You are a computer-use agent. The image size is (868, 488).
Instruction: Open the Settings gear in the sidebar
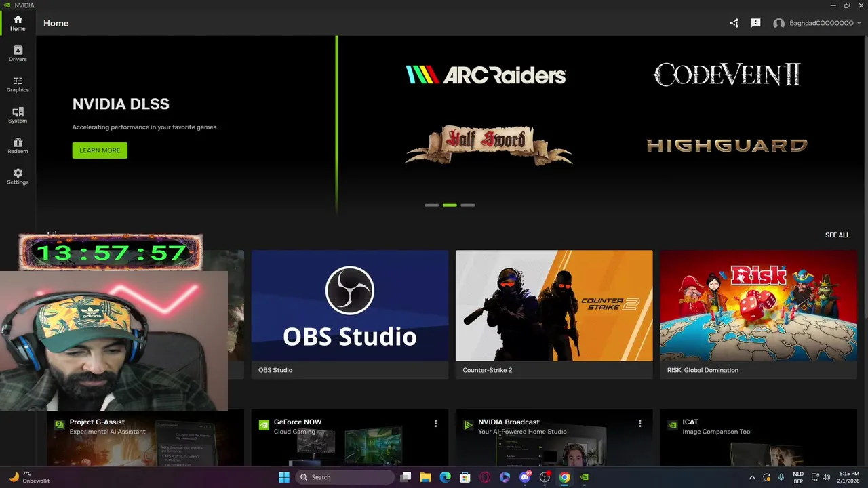pyautogui.click(x=18, y=176)
